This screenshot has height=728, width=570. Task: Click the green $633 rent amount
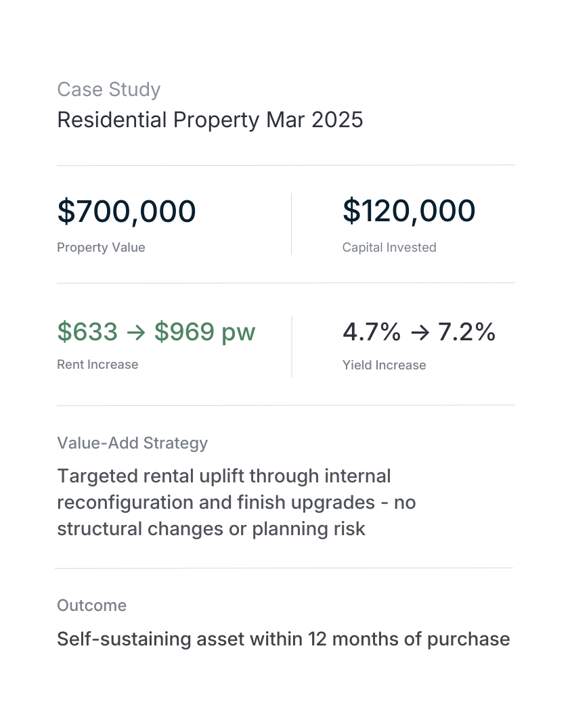(87, 332)
